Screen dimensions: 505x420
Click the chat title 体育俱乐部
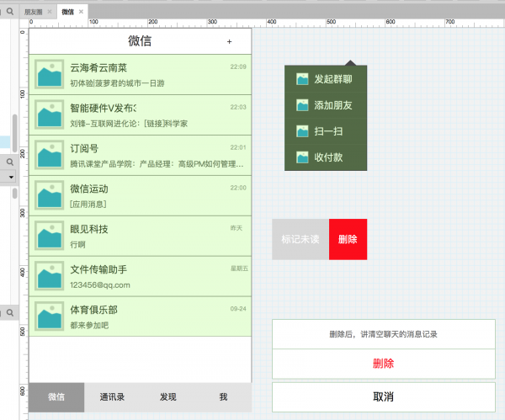93,310
